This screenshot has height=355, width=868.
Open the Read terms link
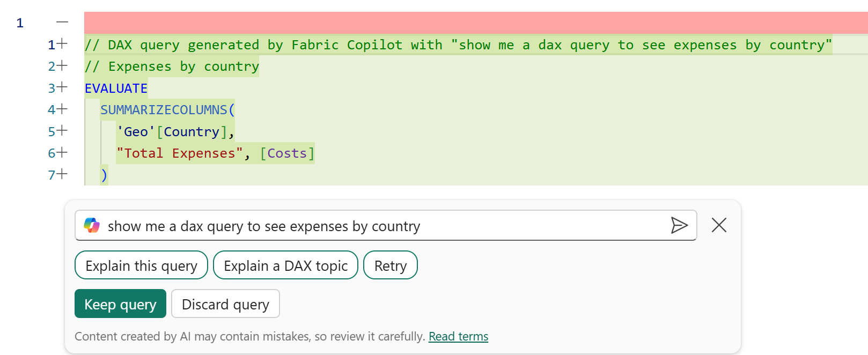[458, 336]
